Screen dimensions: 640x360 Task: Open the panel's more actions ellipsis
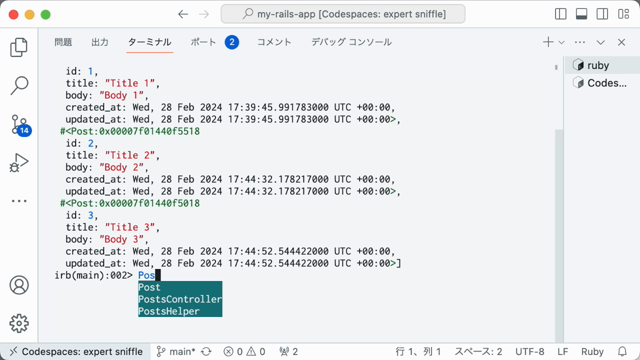(580, 42)
